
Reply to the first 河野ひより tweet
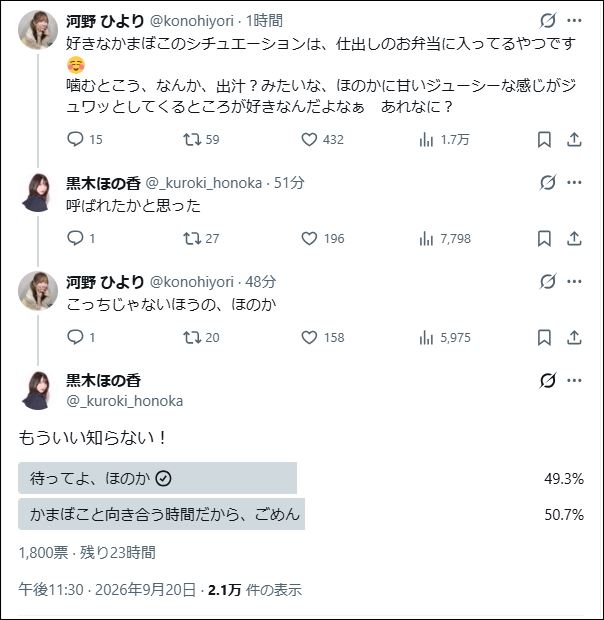point(75,139)
